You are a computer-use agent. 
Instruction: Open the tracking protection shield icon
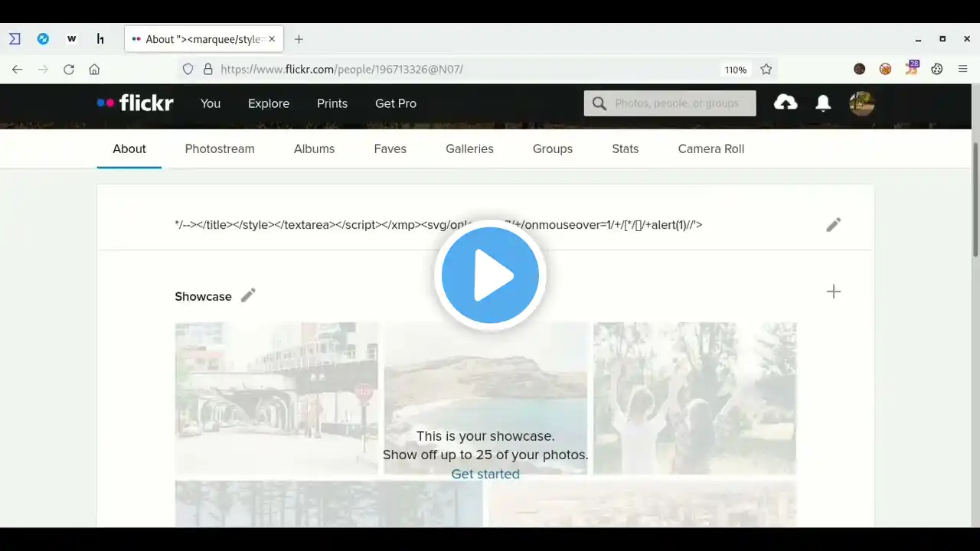[188, 70]
